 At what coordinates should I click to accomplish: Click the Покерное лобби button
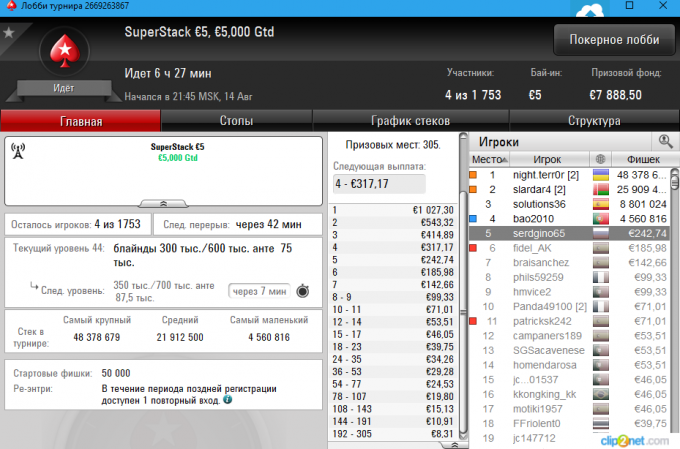[x=614, y=39]
